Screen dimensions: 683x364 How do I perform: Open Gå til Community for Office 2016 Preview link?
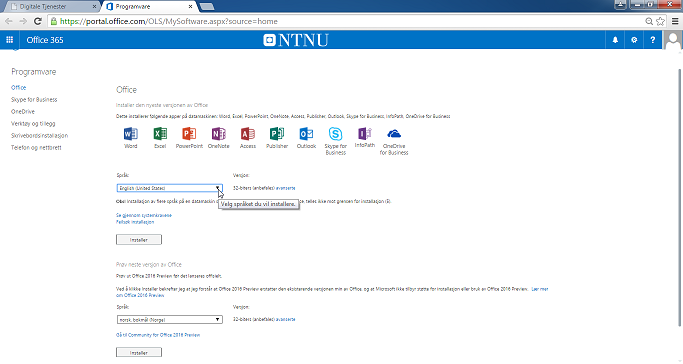[x=158, y=335]
